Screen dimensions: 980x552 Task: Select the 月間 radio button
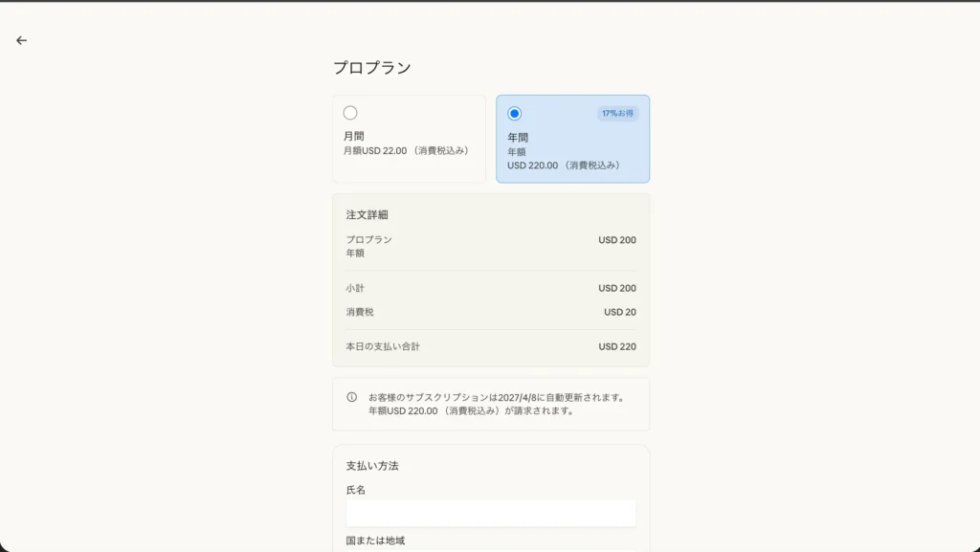pos(350,113)
